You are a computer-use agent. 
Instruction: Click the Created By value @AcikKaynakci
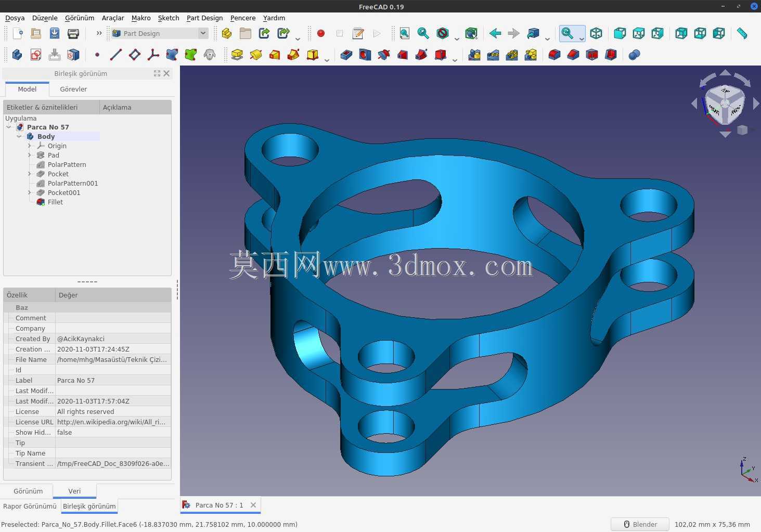click(x=113, y=339)
